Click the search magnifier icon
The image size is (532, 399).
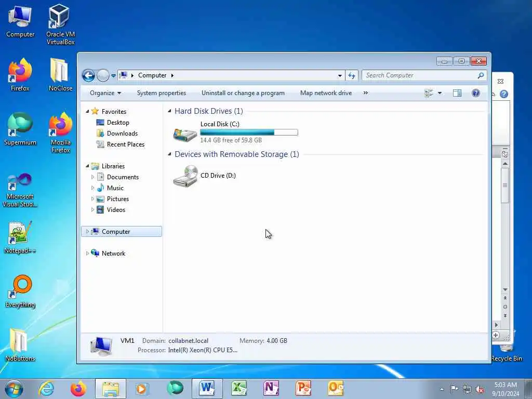click(481, 75)
